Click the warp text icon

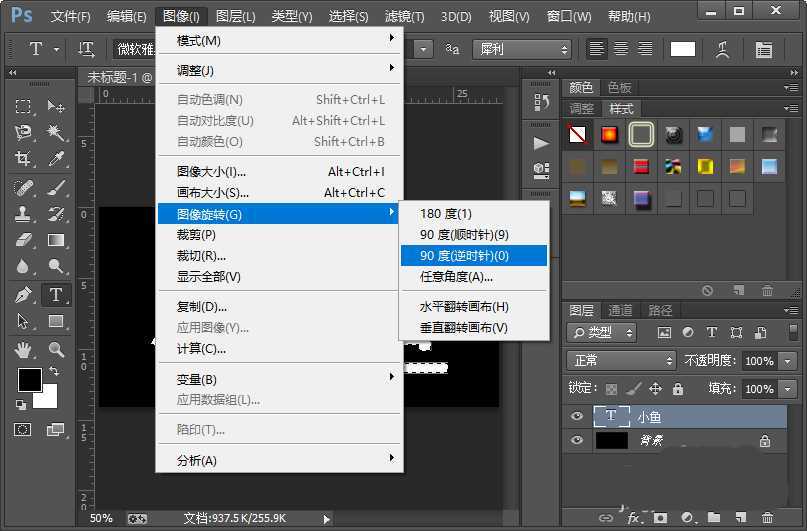(x=724, y=49)
